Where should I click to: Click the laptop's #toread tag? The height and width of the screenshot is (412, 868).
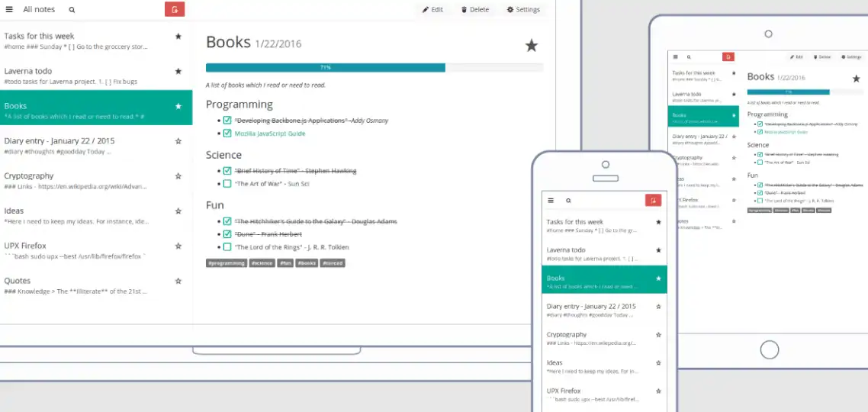333,263
